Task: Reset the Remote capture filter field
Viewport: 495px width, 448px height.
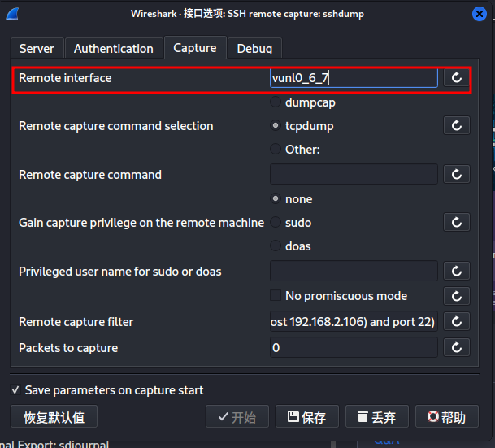Action: click(457, 322)
